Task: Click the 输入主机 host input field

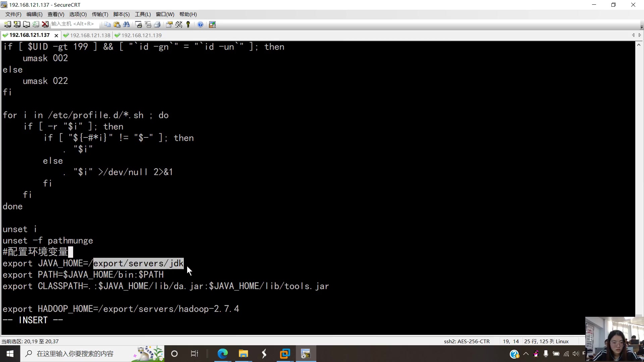Action: pos(74,24)
